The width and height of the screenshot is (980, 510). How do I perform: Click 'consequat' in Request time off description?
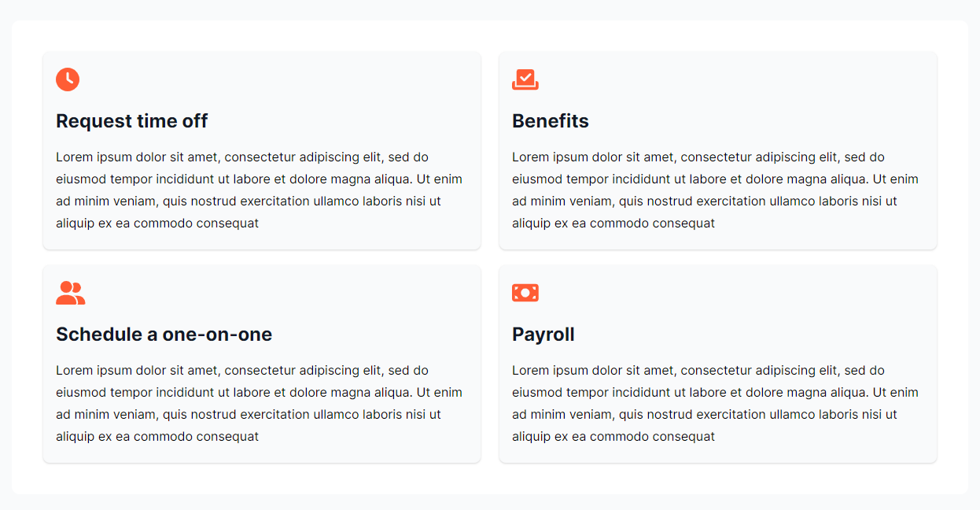(228, 224)
